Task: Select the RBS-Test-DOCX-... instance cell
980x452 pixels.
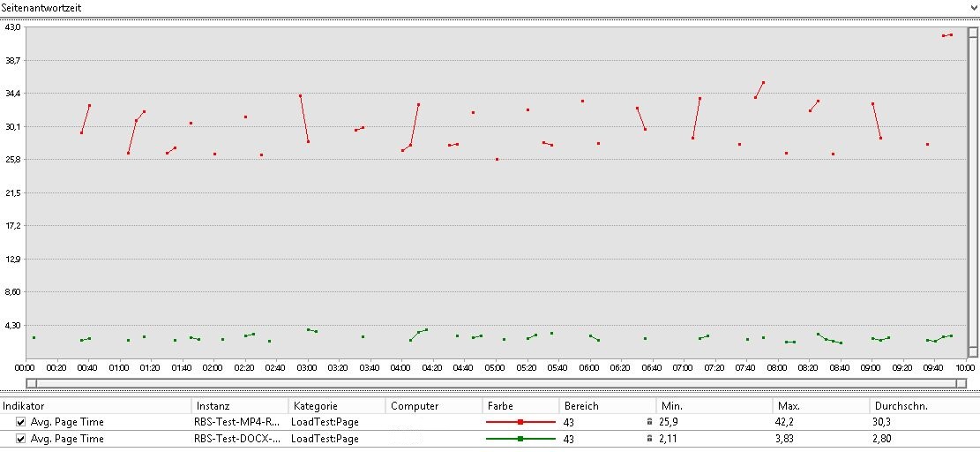Action: pyautogui.click(x=236, y=439)
